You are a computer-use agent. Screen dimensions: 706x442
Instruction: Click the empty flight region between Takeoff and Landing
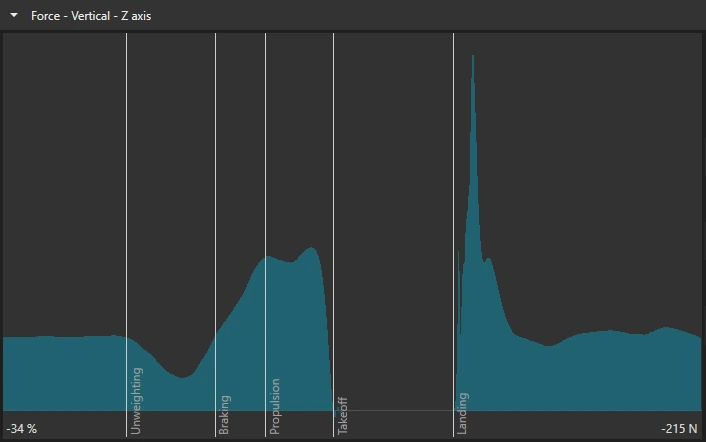coord(393,221)
